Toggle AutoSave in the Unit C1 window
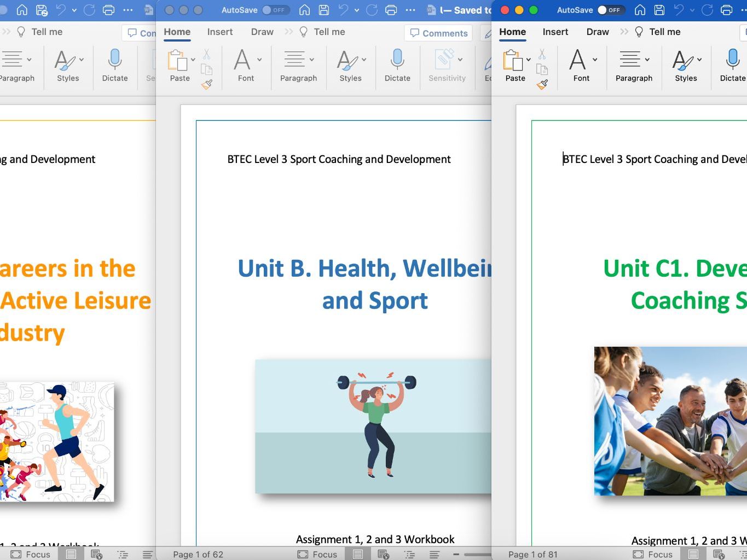The width and height of the screenshot is (747, 560). point(611,10)
